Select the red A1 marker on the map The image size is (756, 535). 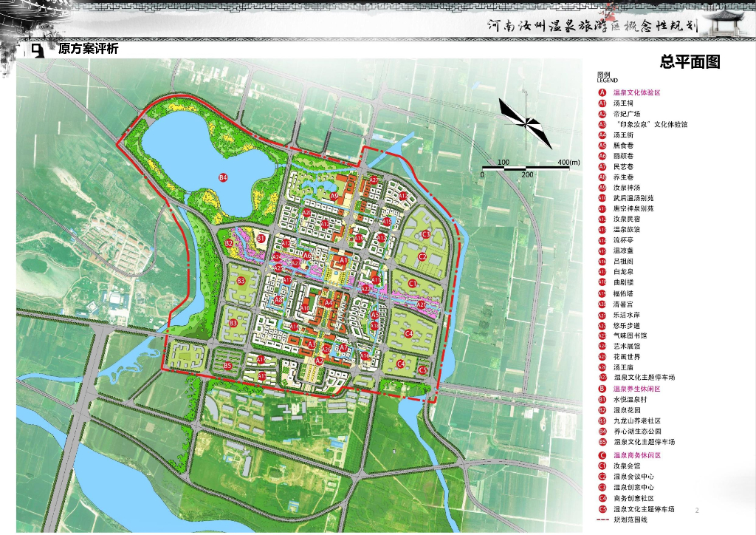tap(343, 260)
